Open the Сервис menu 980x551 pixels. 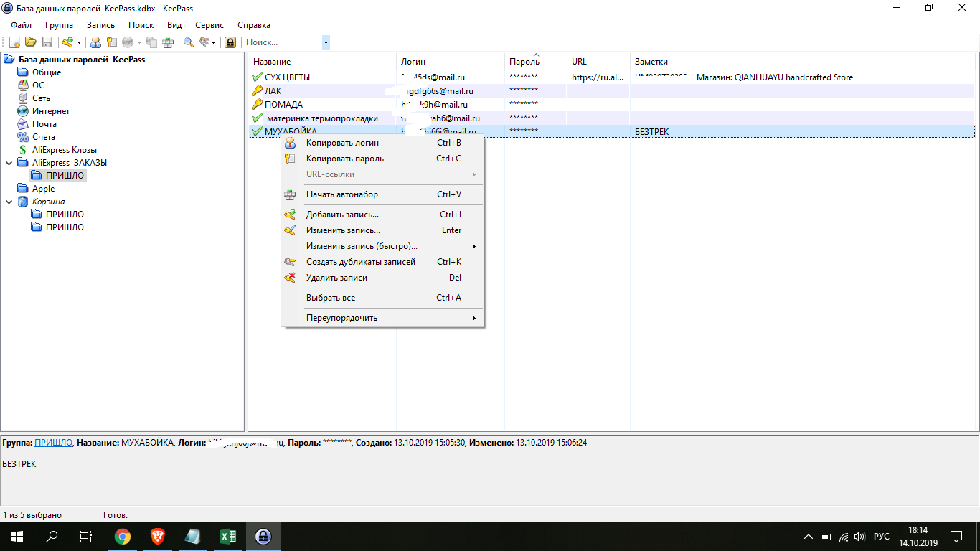tap(209, 25)
